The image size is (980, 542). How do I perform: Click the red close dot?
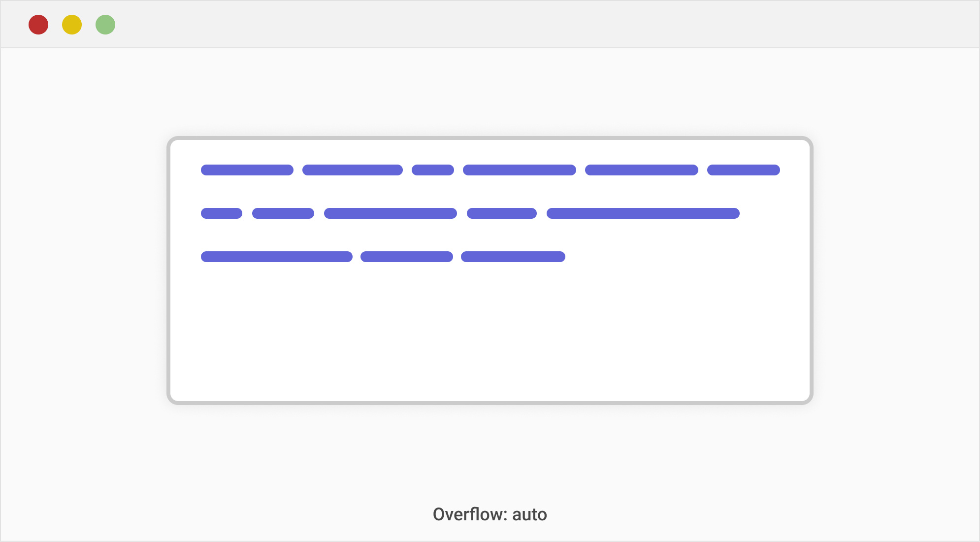[x=38, y=25]
